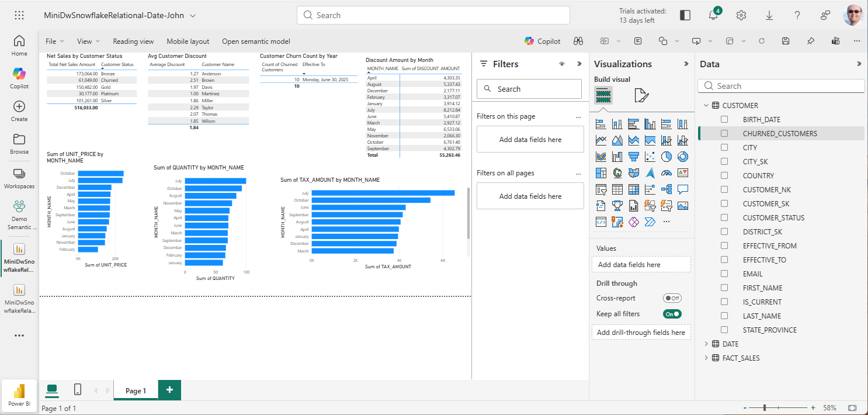Pin report using the pushpin icon
Screen dimensions: 868x415
pyautogui.click(x=810, y=41)
